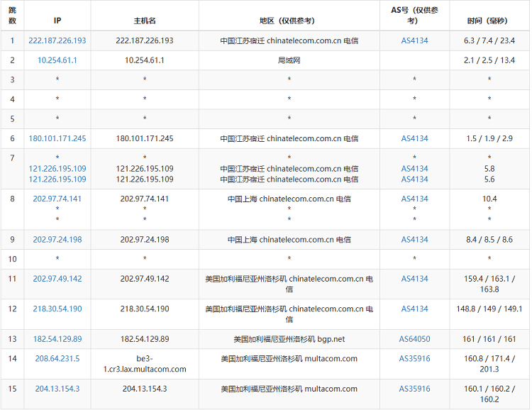Open IP link 202.97.24.198
Viewport: 532px width, 410px height.
coord(57,240)
